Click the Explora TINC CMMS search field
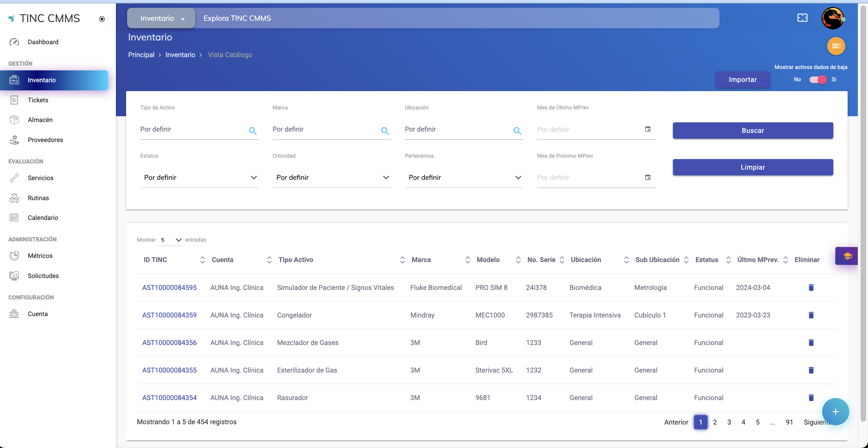Viewport: 868px width, 448px height. (408, 18)
